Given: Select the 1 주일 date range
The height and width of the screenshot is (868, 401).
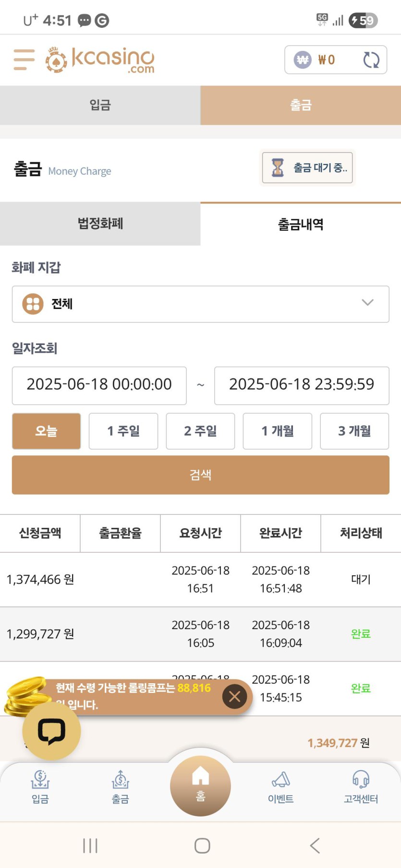Looking at the screenshot, I should 123,431.
